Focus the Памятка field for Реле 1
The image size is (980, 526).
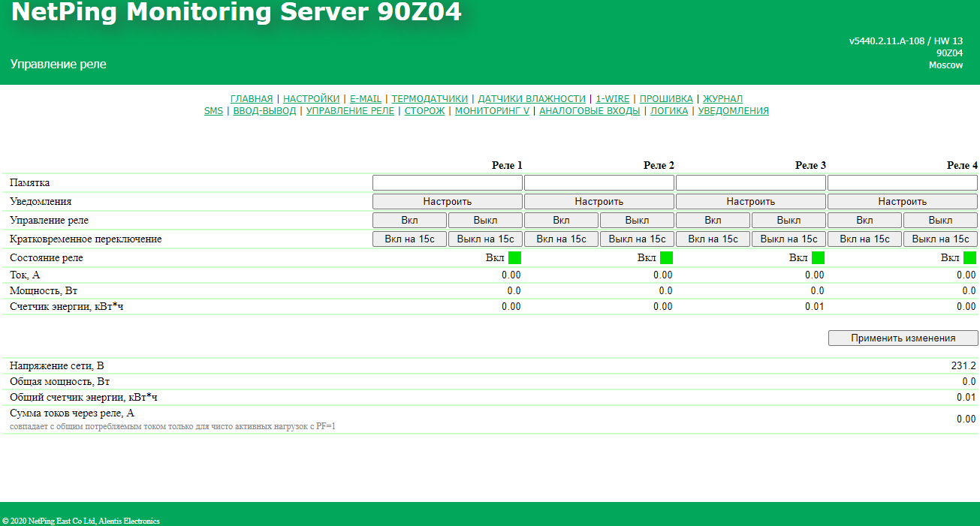pyautogui.click(x=448, y=183)
